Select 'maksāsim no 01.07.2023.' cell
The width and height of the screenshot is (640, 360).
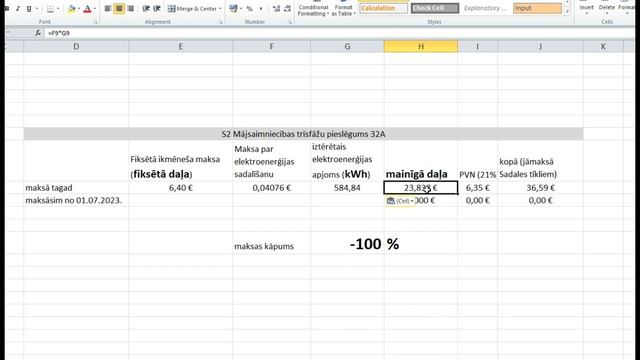76,200
